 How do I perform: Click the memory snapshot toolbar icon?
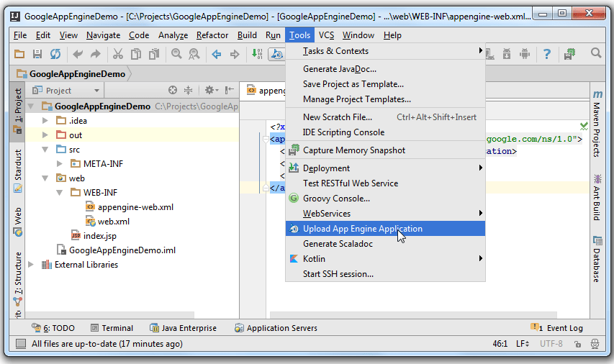570,54
